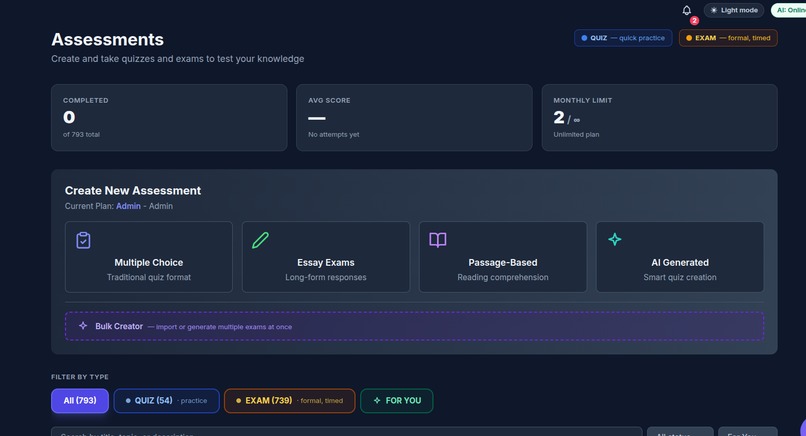Click the Completed stat card
Image resolution: width=806 pixels, height=436 pixels.
point(169,118)
